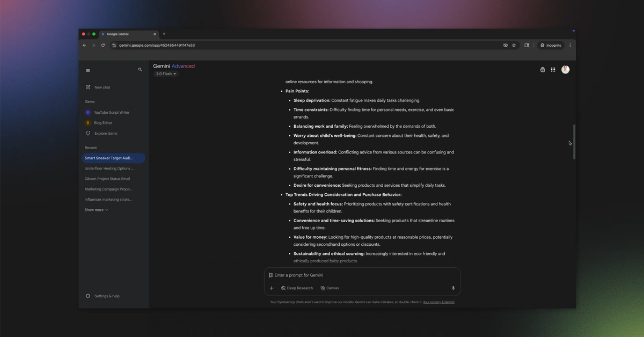Open the YouTube Script Writer gem
This screenshot has height=337, width=644.
[107, 113]
